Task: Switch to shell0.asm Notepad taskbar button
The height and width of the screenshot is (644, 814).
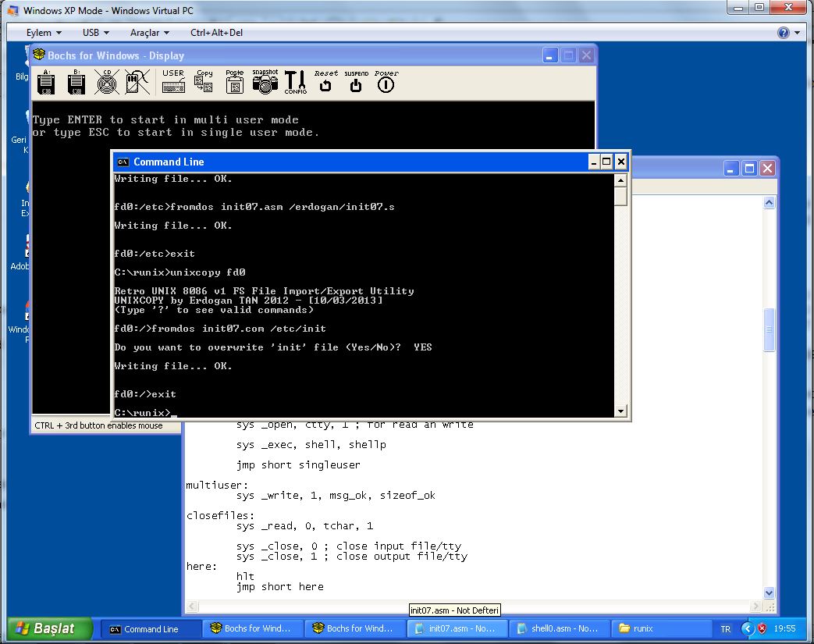Action: 558,628
